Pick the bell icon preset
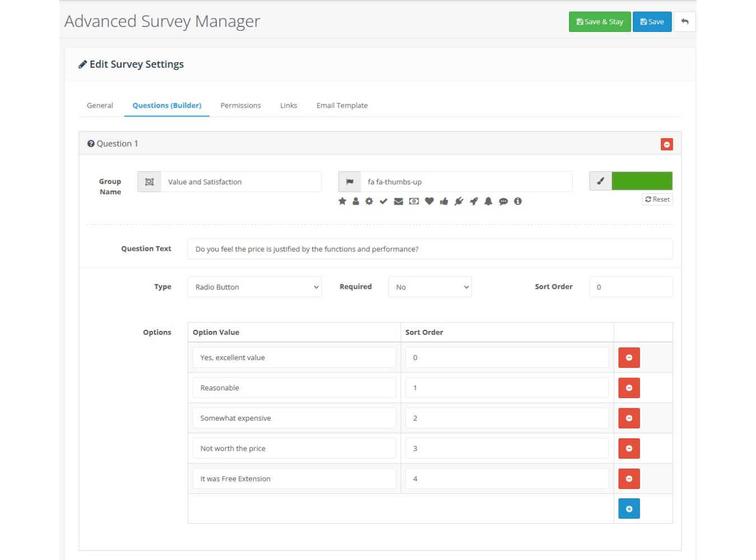The width and height of the screenshot is (756, 560). (488, 201)
